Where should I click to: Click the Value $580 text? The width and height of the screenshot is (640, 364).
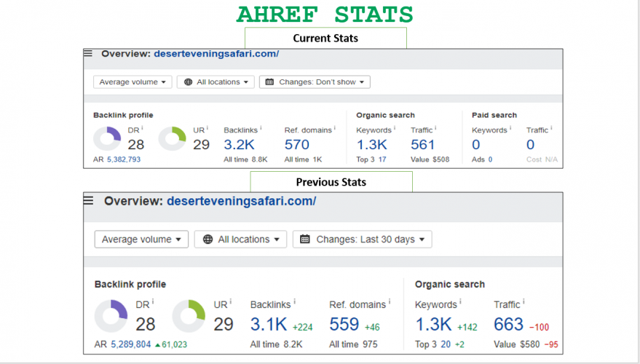coord(517,344)
